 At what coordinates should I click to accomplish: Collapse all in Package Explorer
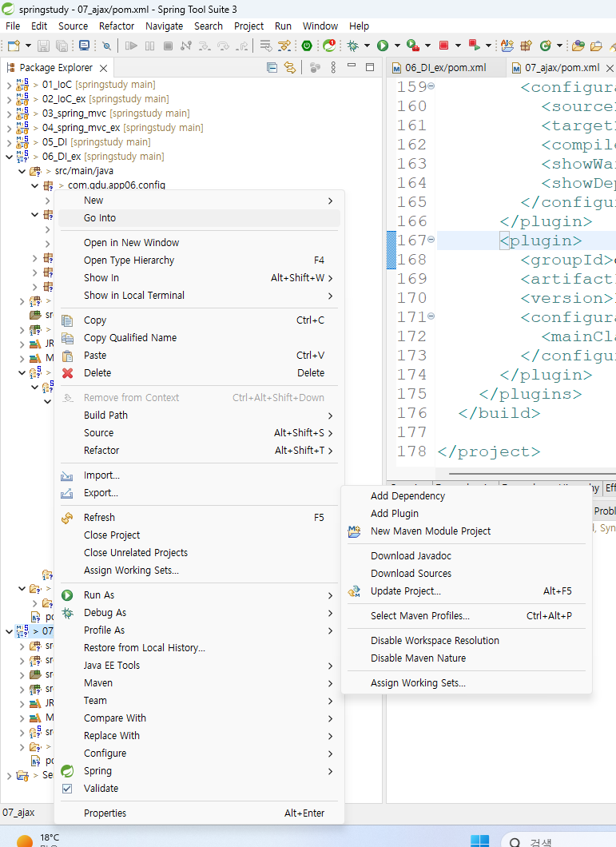pos(272,68)
